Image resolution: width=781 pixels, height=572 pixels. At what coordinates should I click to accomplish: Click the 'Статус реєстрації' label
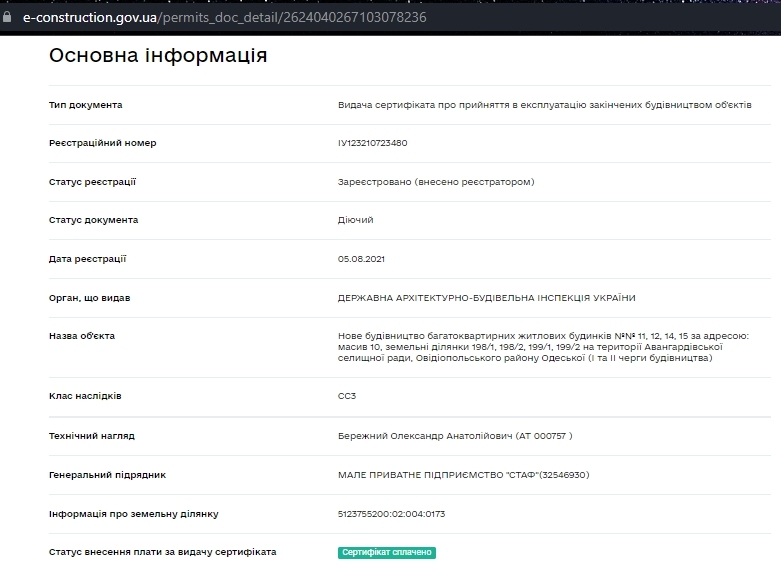(92, 182)
